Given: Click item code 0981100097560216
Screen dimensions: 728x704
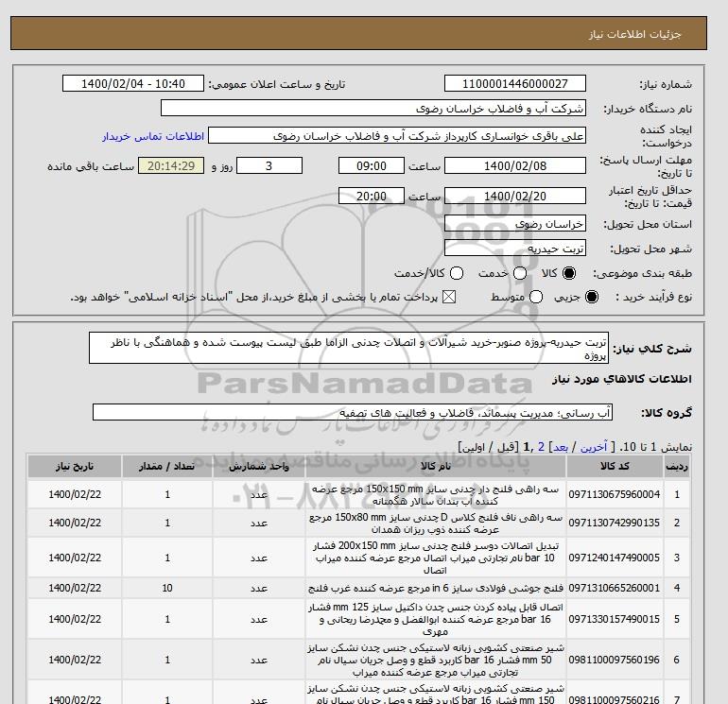Looking at the screenshot, I should [x=615, y=699].
